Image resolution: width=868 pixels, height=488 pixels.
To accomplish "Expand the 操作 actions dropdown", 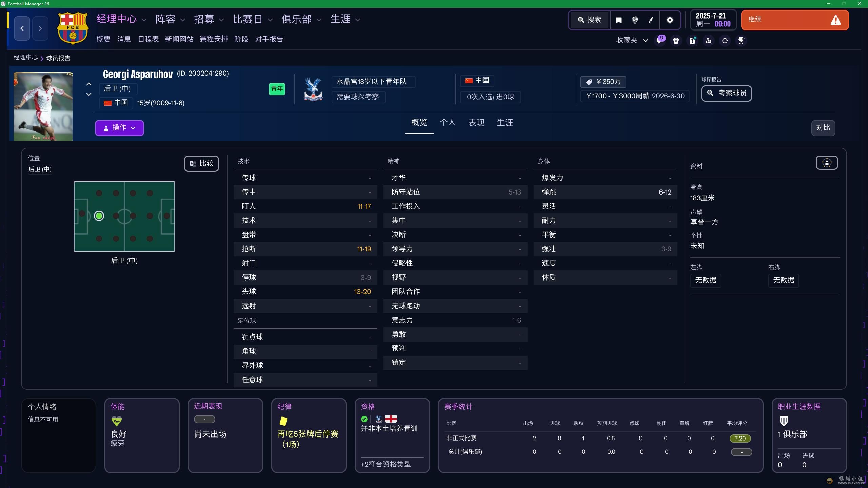I will [x=119, y=128].
